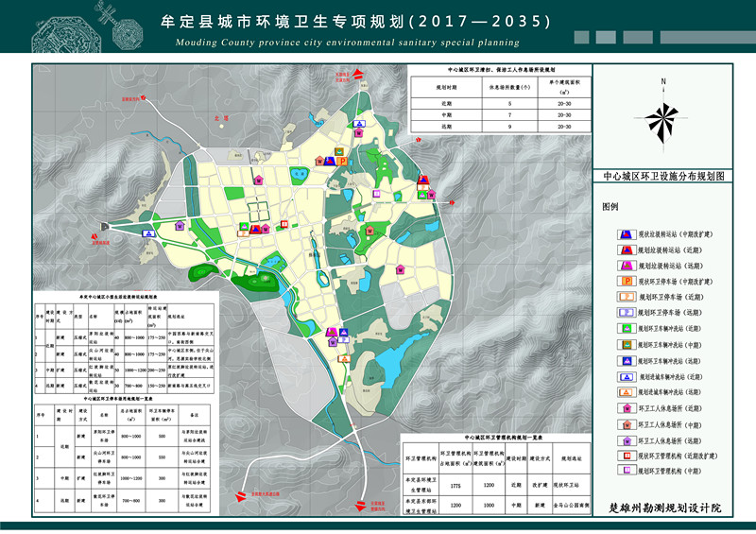Click the orange P parking marker on the map
Viewport: 756px width, 534px height.
click(340, 162)
